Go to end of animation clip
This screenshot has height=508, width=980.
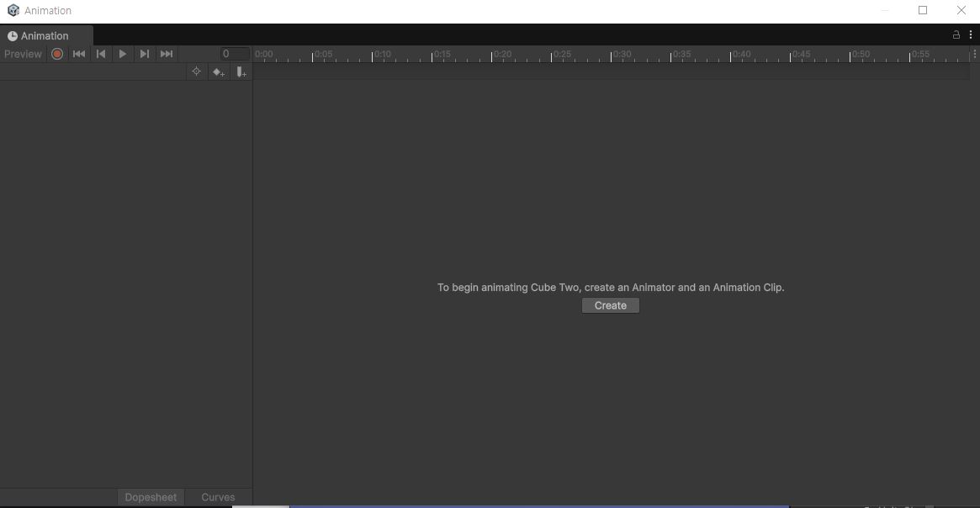pos(167,54)
